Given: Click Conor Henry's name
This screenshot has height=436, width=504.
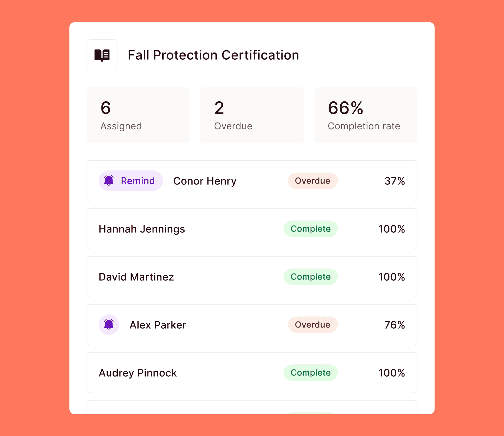Looking at the screenshot, I should [x=205, y=181].
